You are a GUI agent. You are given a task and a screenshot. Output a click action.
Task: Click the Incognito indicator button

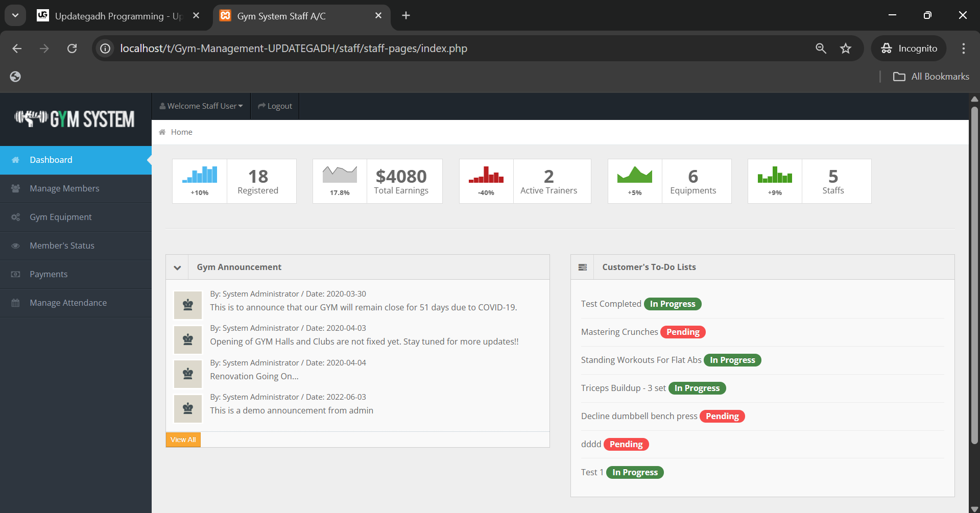[909, 48]
